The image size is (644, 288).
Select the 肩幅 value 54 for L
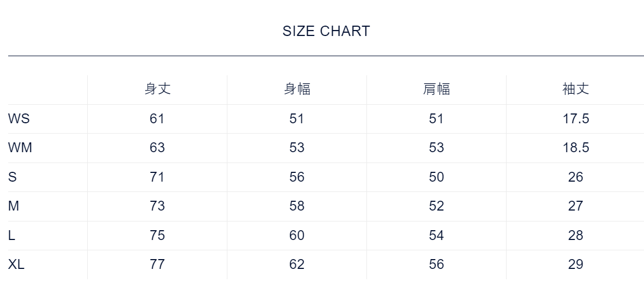click(436, 236)
